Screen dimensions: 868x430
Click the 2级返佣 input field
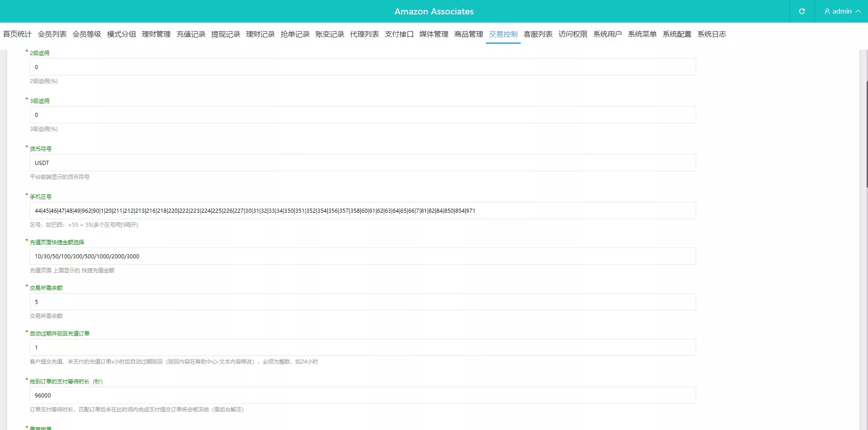(363, 67)
